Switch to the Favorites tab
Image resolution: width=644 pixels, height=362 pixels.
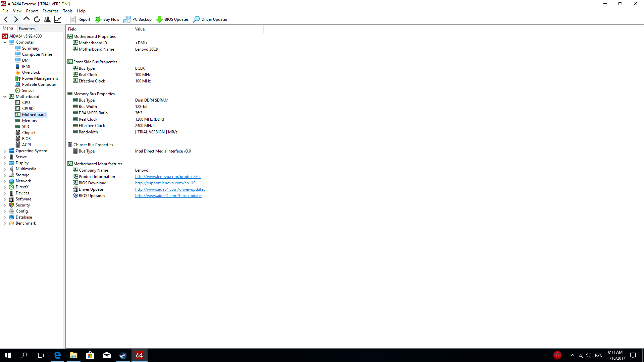(26, 29)
